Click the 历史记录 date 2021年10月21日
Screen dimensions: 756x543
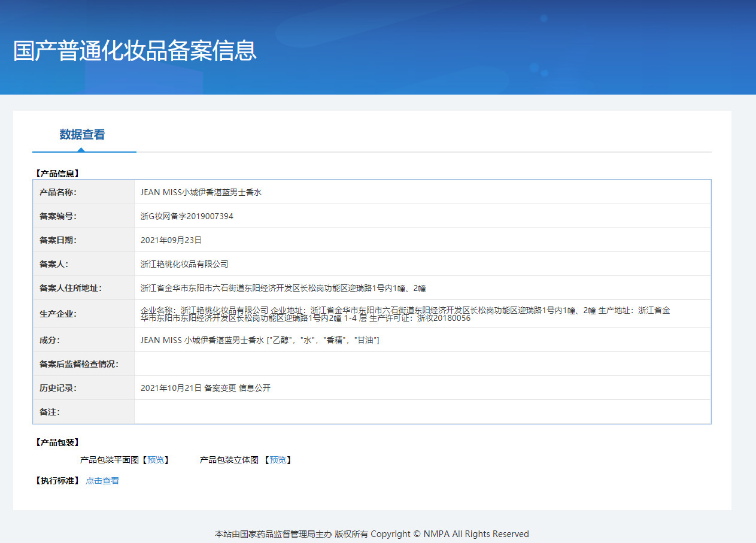click(x=173, y=387)
